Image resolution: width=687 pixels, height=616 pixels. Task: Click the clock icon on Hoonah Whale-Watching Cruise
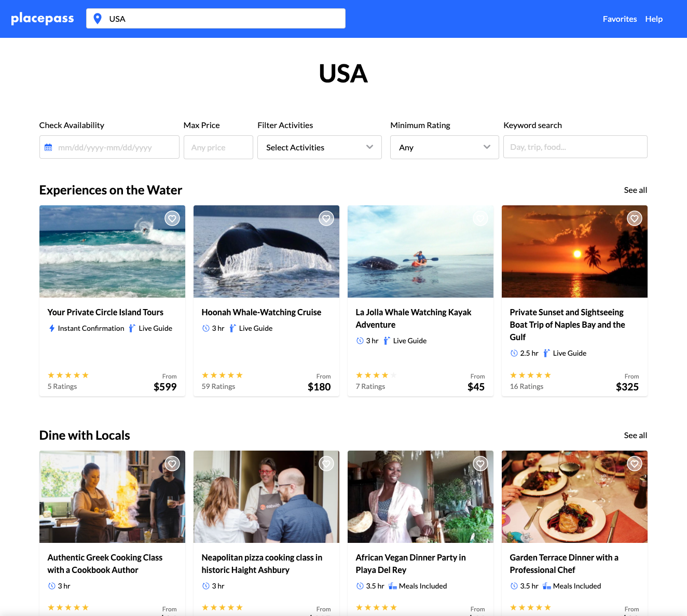click(205, 328)
